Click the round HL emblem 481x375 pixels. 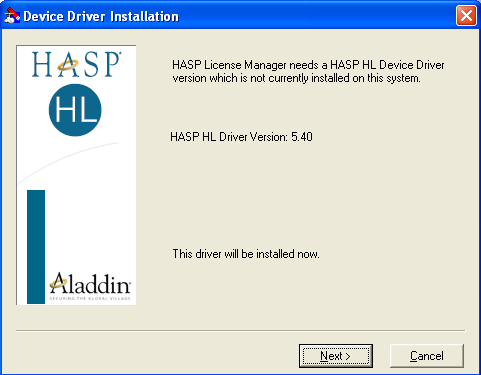point(75,110)
